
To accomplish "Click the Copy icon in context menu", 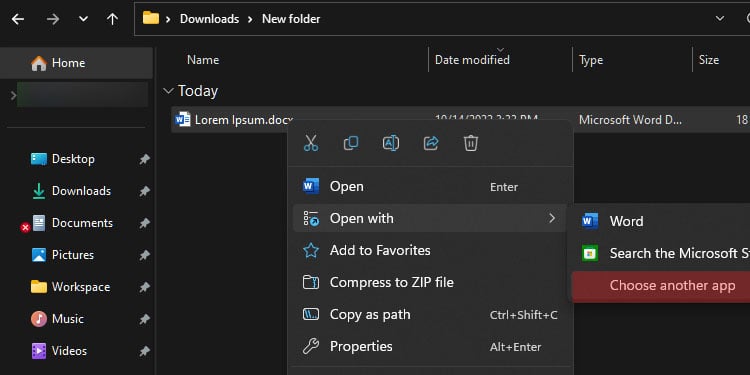I will 351,143.
